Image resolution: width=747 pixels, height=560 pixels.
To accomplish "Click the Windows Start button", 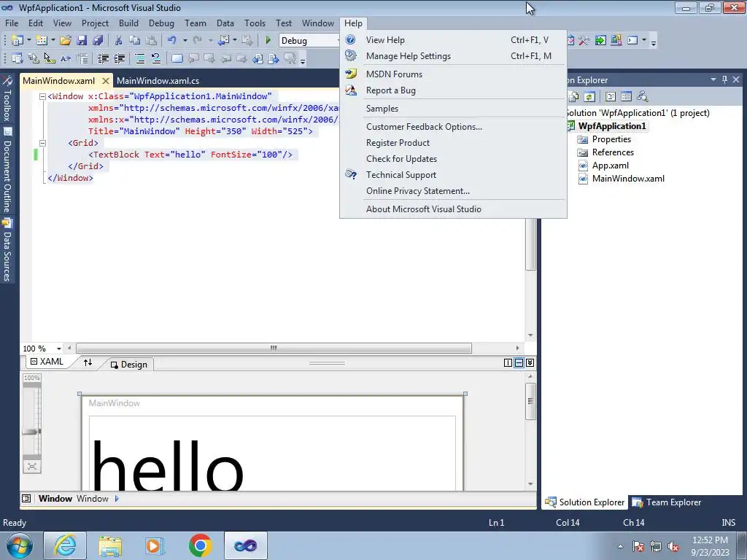I will 20,545.
